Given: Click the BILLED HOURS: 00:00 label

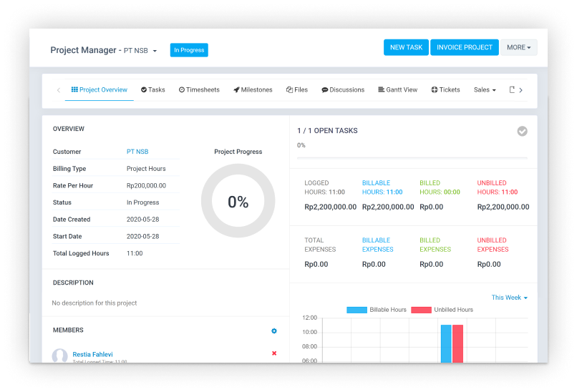Looking at the screenshot, I should click(x=440, y=187).
